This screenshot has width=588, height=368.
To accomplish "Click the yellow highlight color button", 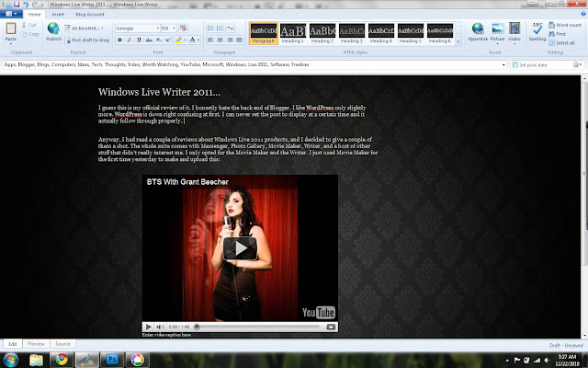I will tap(178, 40).
